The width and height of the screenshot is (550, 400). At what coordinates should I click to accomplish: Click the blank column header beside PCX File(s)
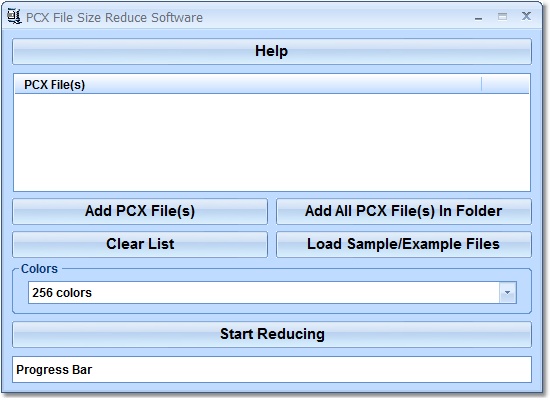coord(505,85)
